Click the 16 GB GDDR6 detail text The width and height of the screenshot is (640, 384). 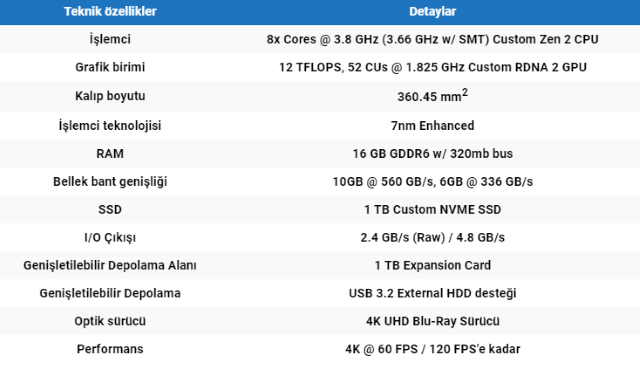pos(432,154)
